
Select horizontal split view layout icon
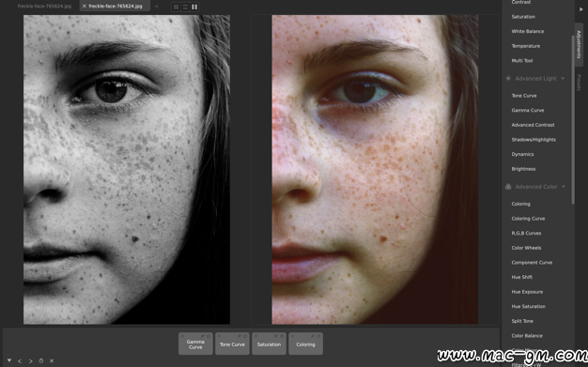coord(185,7)
